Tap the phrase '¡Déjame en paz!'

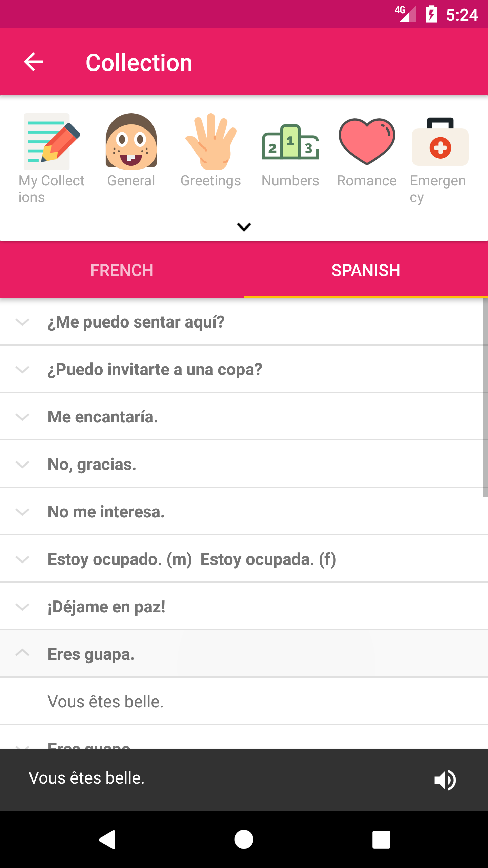(106, 607)
